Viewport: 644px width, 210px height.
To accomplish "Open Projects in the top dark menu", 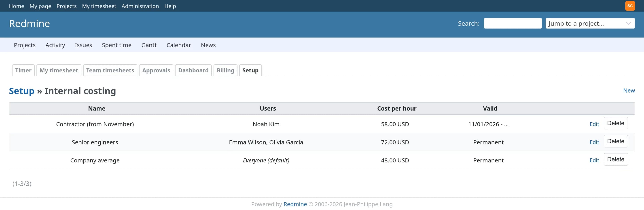I will pos(66,6).
